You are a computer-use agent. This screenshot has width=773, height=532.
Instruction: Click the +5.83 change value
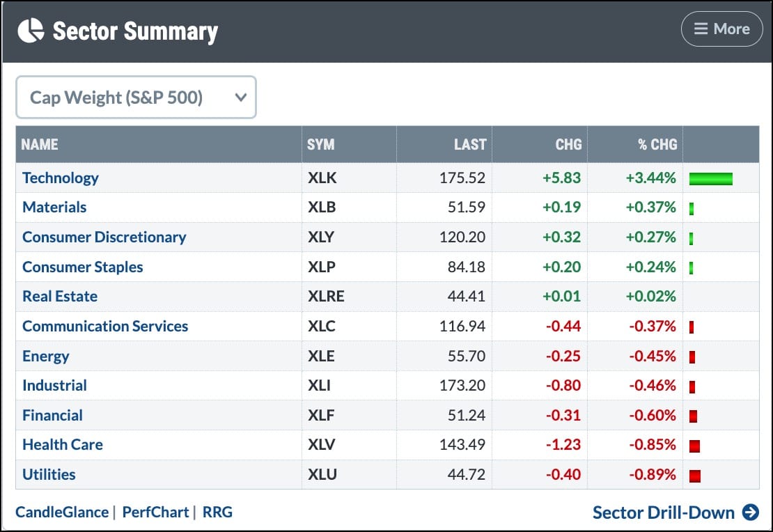(x=561, y=178)
